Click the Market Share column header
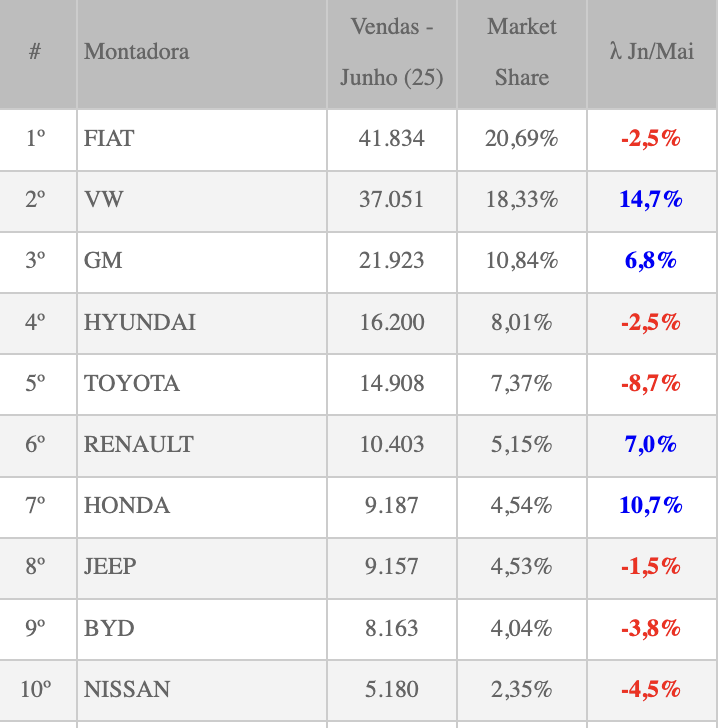Screen dimensions: 720x728 click(521, 52)
